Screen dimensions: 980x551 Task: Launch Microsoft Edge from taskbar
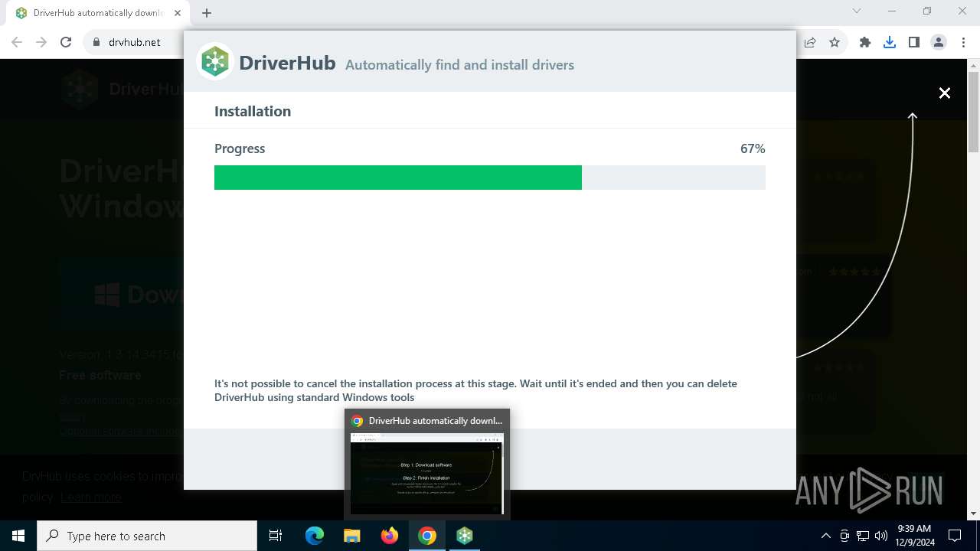[x=315, y=536]
